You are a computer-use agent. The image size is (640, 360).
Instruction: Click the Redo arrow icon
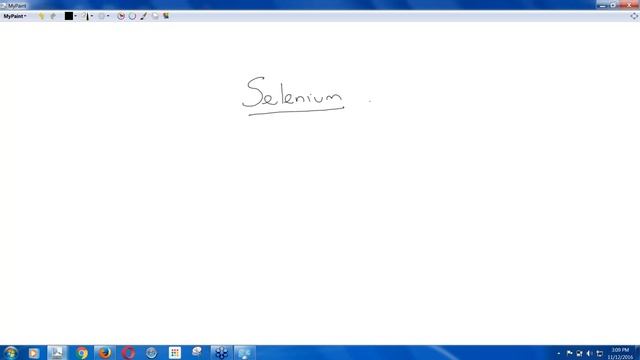[x=53, y=16]
